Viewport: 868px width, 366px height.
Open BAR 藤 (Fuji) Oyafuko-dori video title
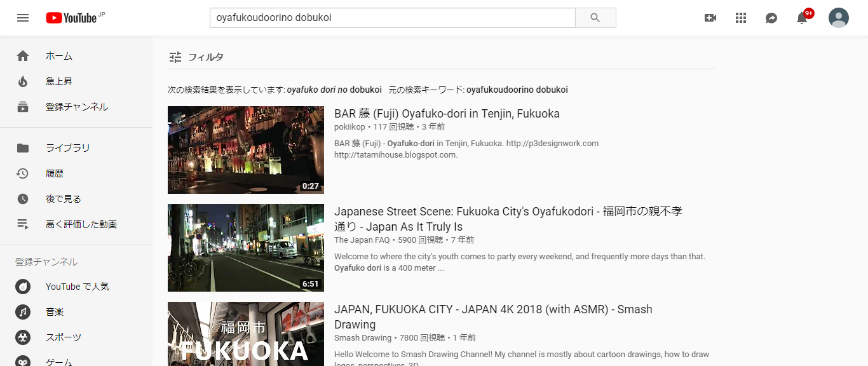pos(447,114)
